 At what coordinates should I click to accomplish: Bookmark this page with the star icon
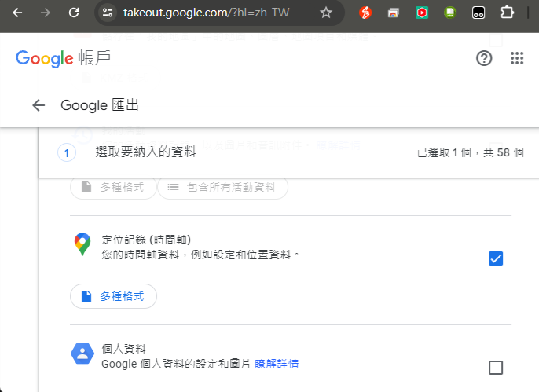pos(325,13)
